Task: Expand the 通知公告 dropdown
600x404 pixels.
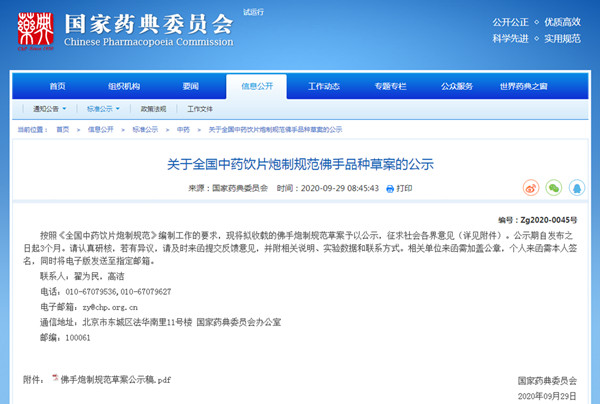Action: (50, 108)
